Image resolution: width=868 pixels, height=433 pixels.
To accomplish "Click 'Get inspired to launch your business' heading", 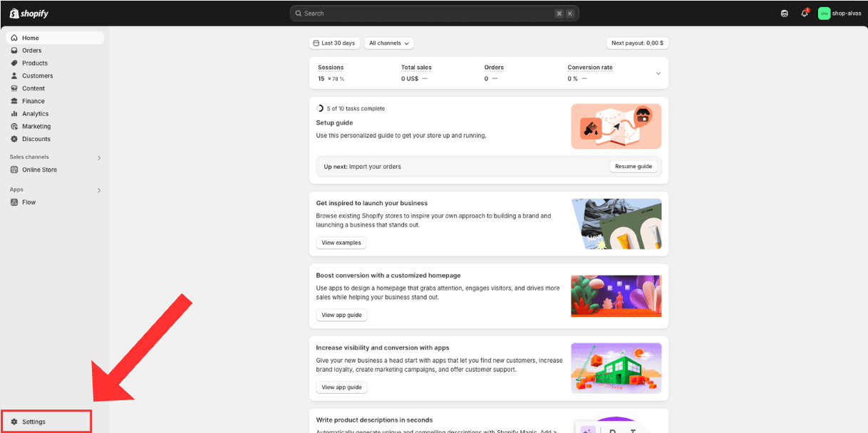I will click(x=372, y=203).
